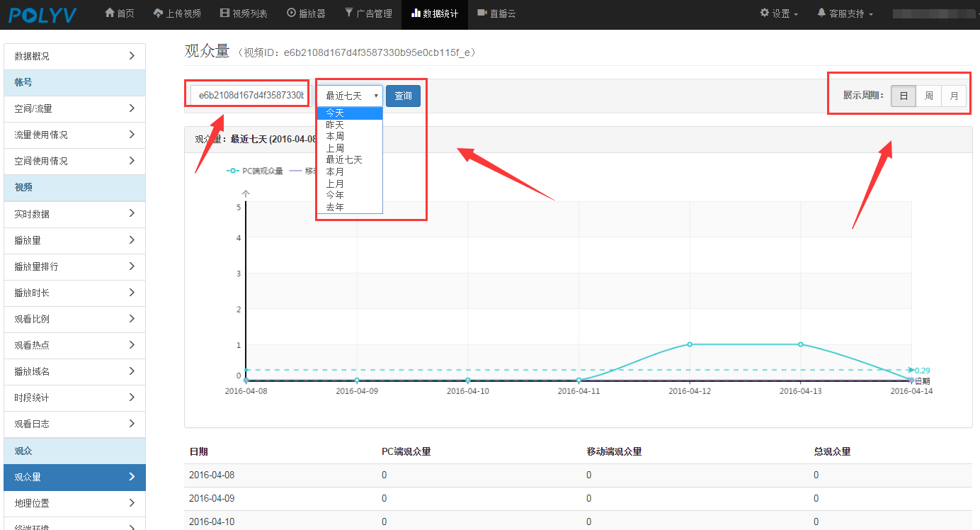Click the home icon labeled 首页
Image resolution: width=980 pixels, height=530 pixels.
coord(110,13)
